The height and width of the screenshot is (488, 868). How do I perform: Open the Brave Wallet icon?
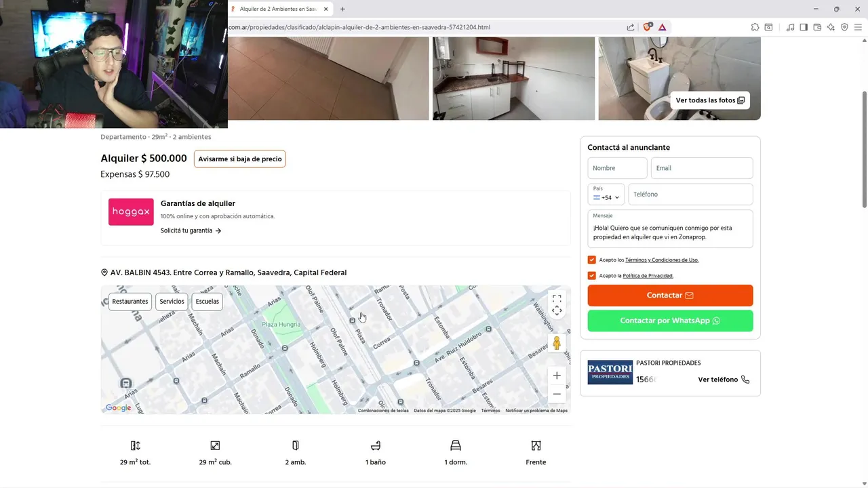point(817,27)
